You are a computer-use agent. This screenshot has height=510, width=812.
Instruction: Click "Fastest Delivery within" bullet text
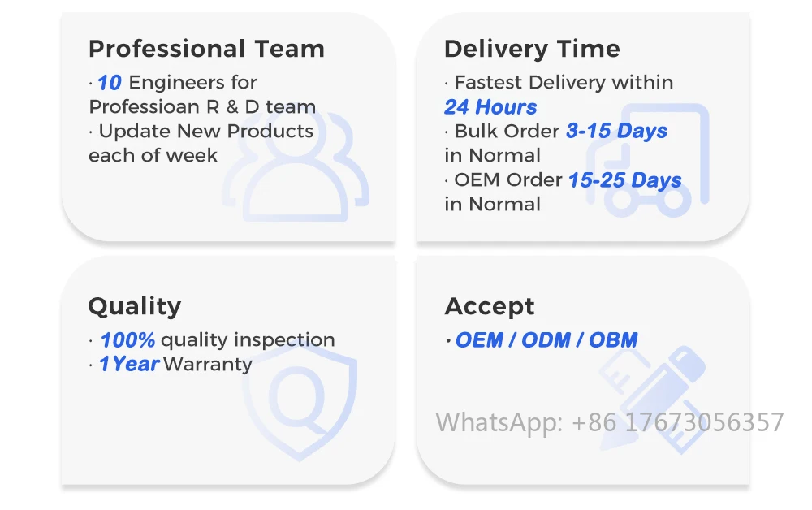564,82
